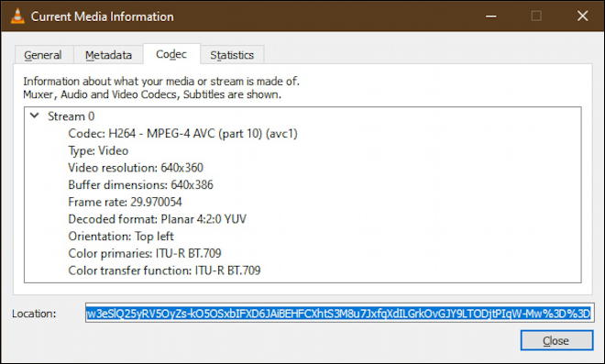Image resolution: width=605 pixels, height=364 pixels.
Task: Click the VLC cone icon in title bar
Action: (17, 17)
